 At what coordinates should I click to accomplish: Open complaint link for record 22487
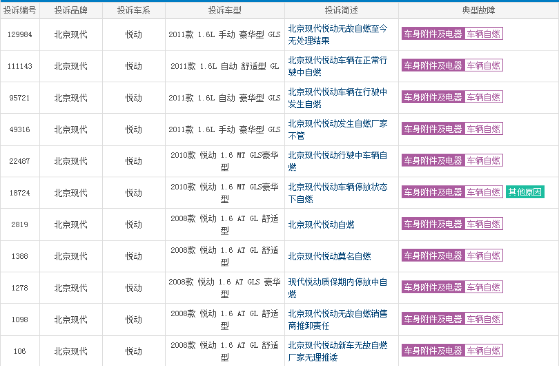[338, 161]
